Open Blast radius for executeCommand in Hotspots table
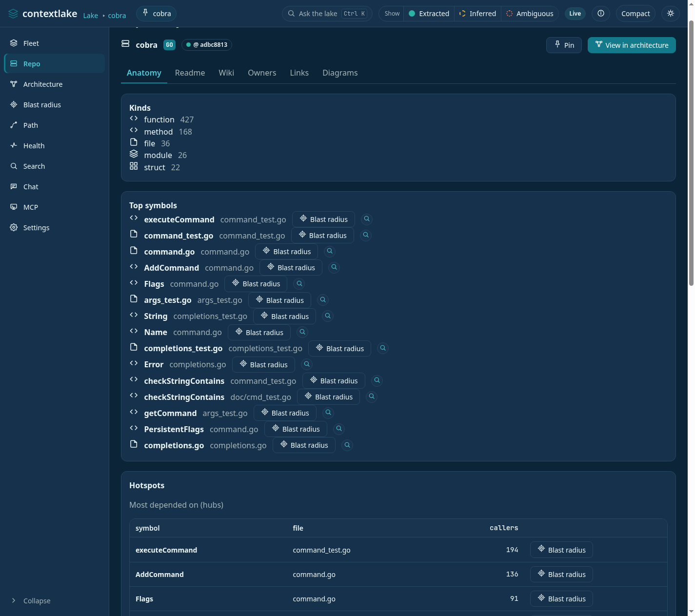695x616 pixels. pyautogui.click(x=561, y=550)
